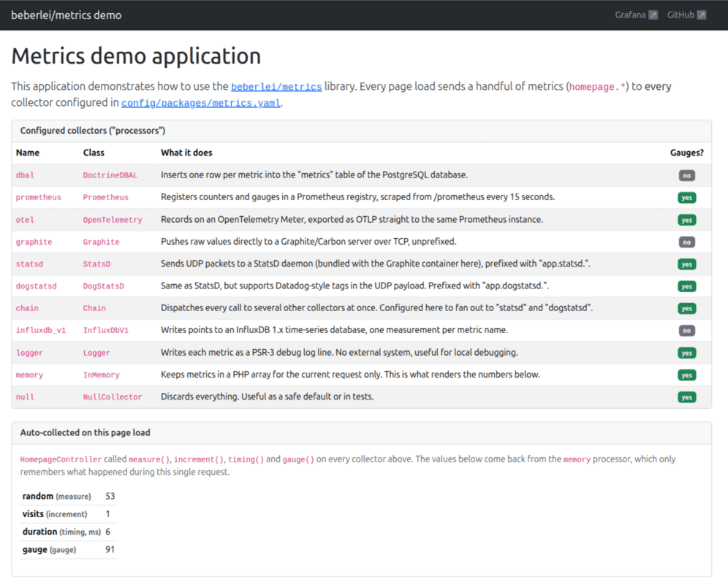Open the GitHub link in navbar
The height and width of the screenshot is (585, 728).
[686, 15]
